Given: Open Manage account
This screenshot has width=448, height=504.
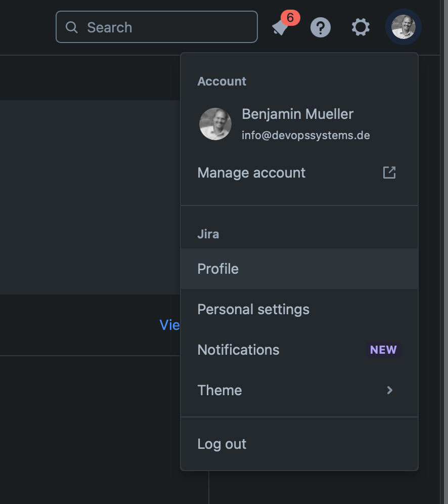Looking at the screenshot, I should pyautogui.click(x=251, y=173).
